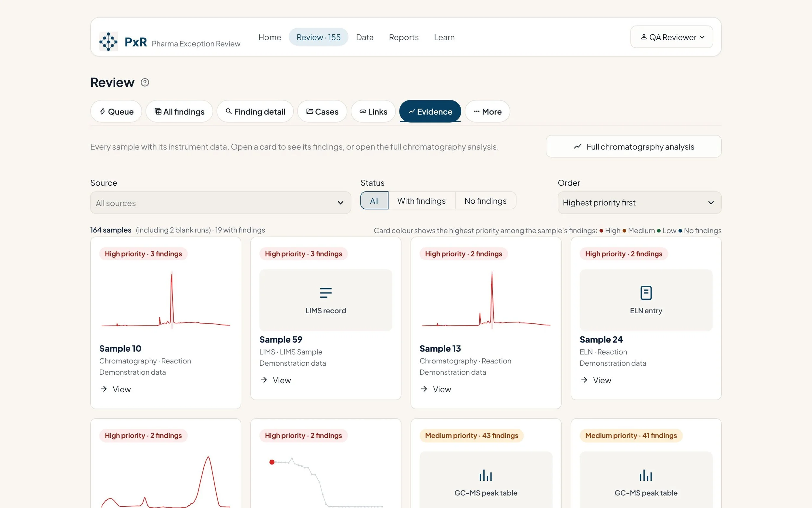
Task: Click the LIMS record icon on Sample 59
Action: point(325,293)
